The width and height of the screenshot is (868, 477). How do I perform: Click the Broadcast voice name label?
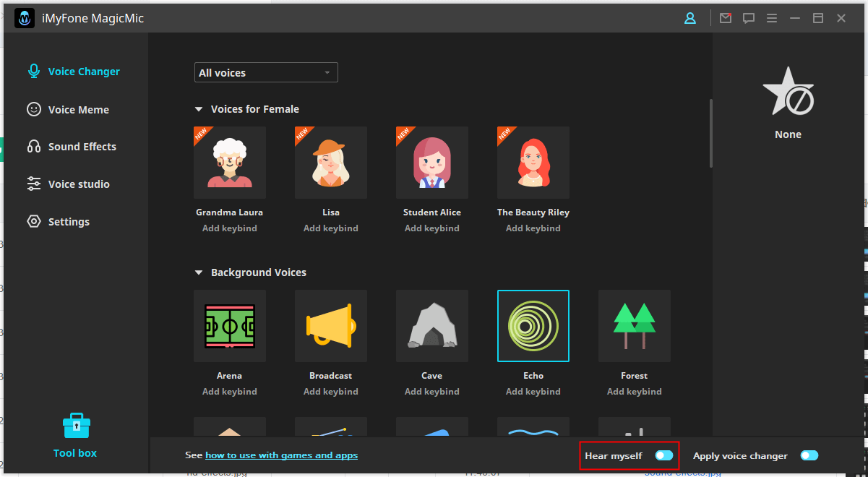click(331, 376)
